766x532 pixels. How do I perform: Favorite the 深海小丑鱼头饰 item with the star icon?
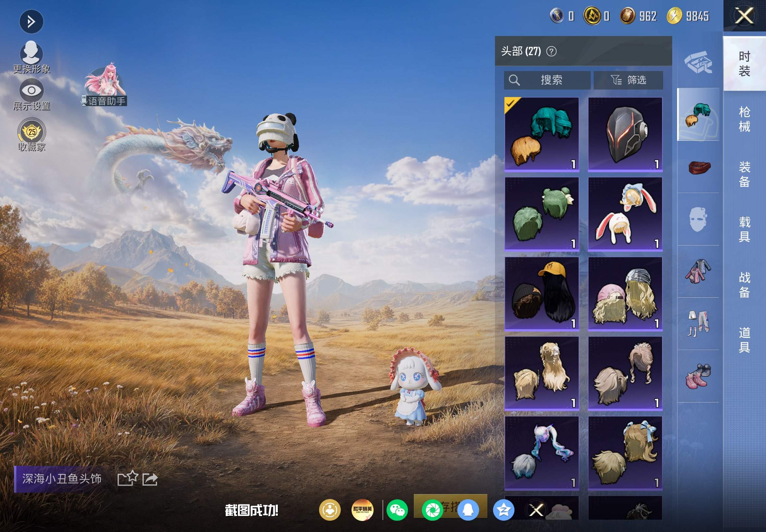click(128, 478)
